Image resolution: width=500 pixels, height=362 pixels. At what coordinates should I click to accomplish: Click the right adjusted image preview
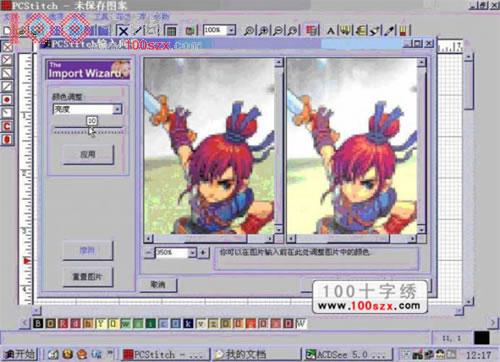pos(352,146)
